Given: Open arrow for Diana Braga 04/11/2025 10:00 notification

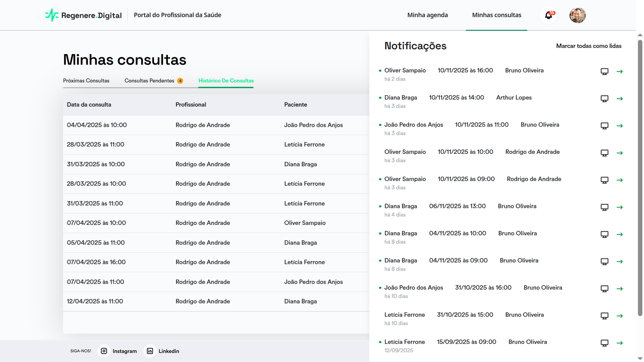Looking at the screenshot, I should (620, 234).
